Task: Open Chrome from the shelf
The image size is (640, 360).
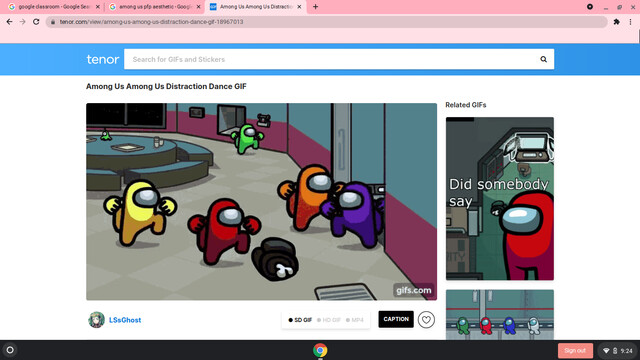Action: [320, 350]
